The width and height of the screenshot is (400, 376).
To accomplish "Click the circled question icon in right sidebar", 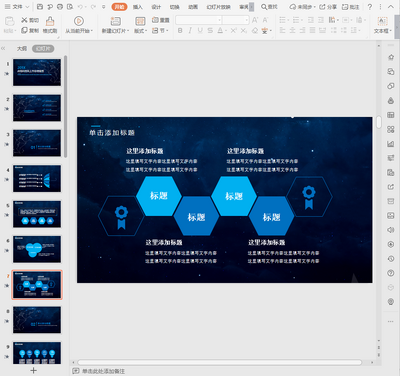I will [391, 273].
